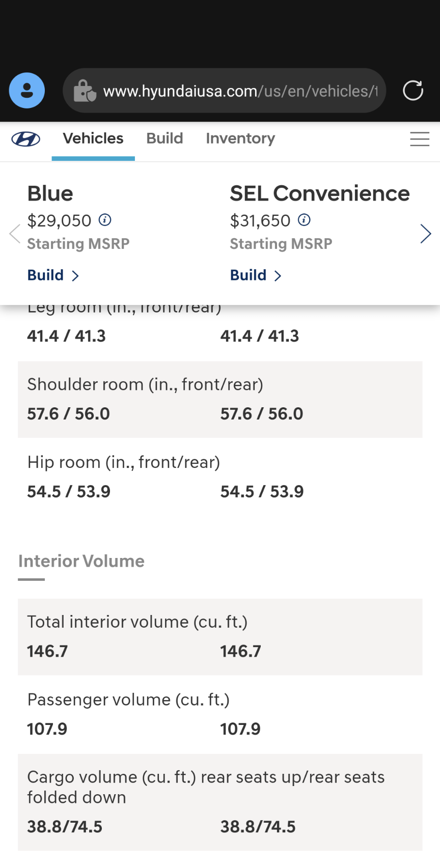The image size is (440, 868).
Task: Tap the Blue trim name
Action: 50,194
